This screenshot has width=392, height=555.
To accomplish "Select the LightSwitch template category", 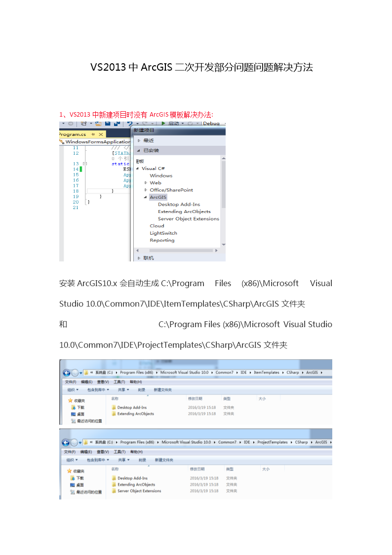I will (x=163, y=233).
